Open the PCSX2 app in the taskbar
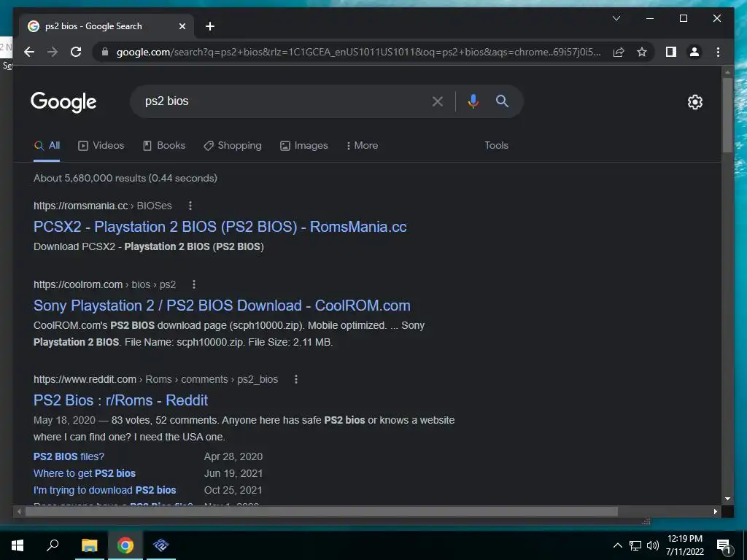The width and height of the screenshot is (747, 560). tap(161, 545)
